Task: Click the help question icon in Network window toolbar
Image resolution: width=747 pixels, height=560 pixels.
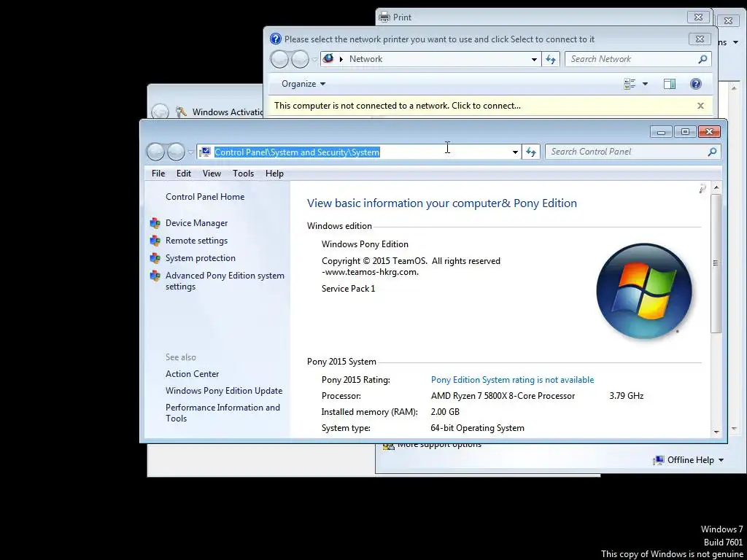Action: [x=695, y=84]
